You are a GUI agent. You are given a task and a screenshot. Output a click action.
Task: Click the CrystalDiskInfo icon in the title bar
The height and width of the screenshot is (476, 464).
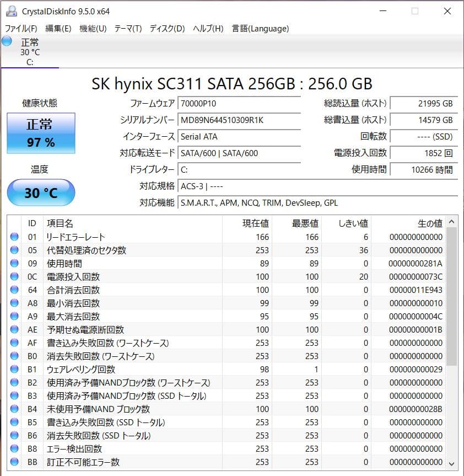pos(12,10)
